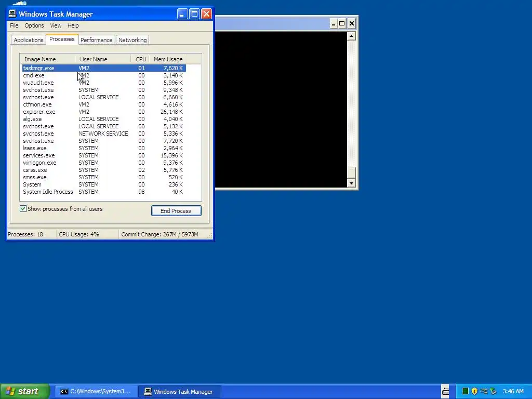532x399 pixels.
Task: Open the Help menu
Action: point(73,25)
